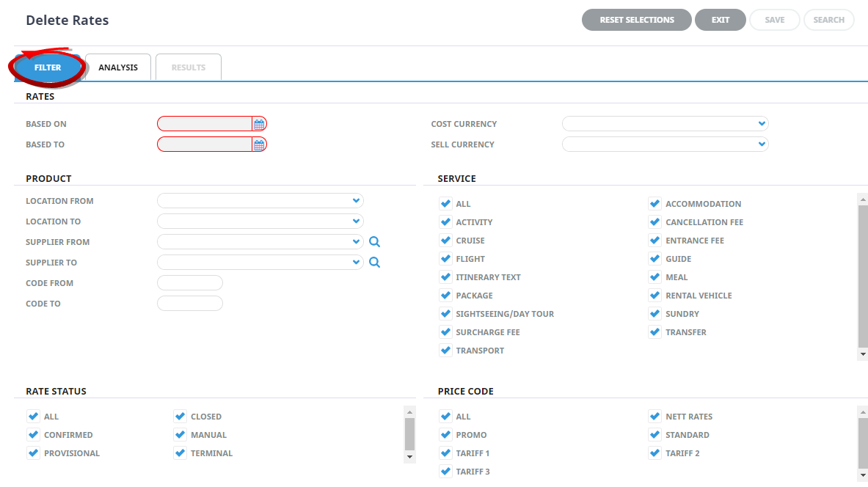
Task: Click the Supplier To search magnifier
Action: pyautogui.click(x=375, y=263)
